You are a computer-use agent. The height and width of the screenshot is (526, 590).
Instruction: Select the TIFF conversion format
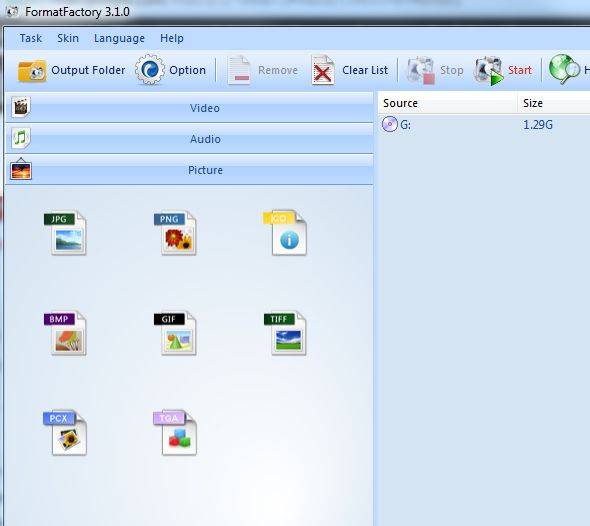(285, 333)
